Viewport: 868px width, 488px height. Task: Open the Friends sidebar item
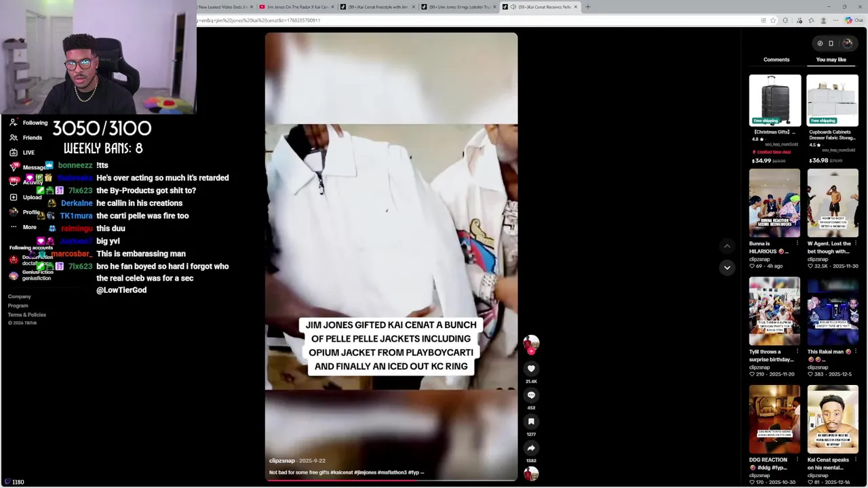pyautogui.click(x=26, y=138)
